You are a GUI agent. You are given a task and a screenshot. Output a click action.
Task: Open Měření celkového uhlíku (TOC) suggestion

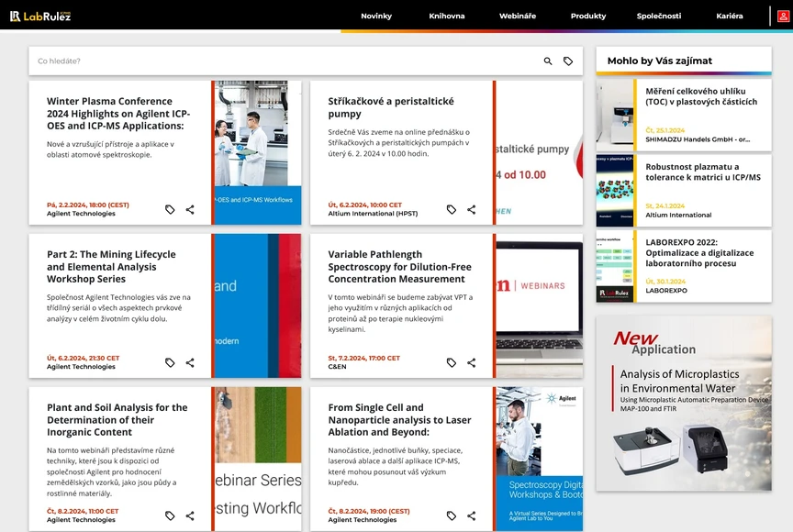(701, 96)
